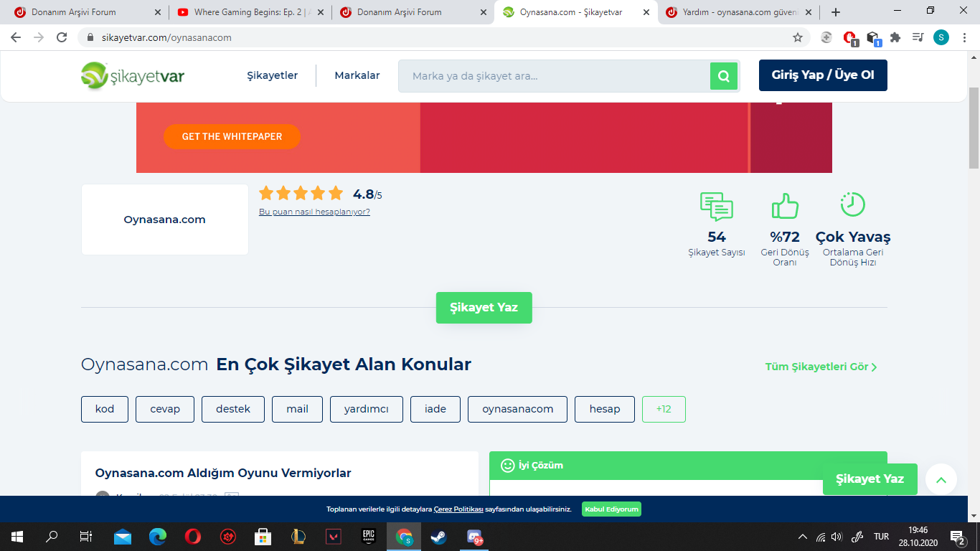Viewport: 980px width, 551px height.
Task: Filter complaints by the 'cevap' tag
Action: pyautogui.click(x=165, y=409)
